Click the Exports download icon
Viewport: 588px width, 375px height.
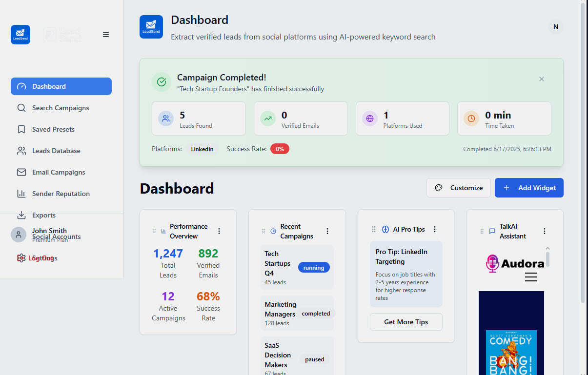pyautogui.click(x=21, y=215)
